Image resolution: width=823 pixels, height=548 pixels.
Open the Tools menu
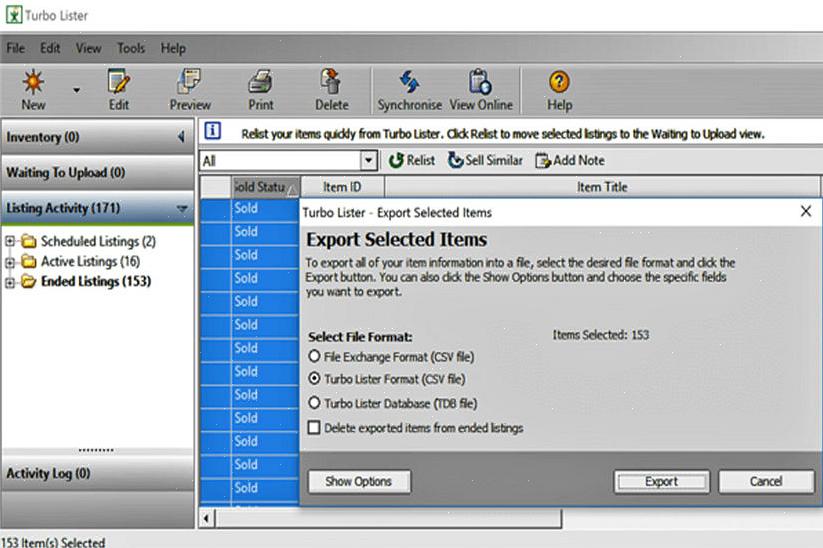pos(131,48)
